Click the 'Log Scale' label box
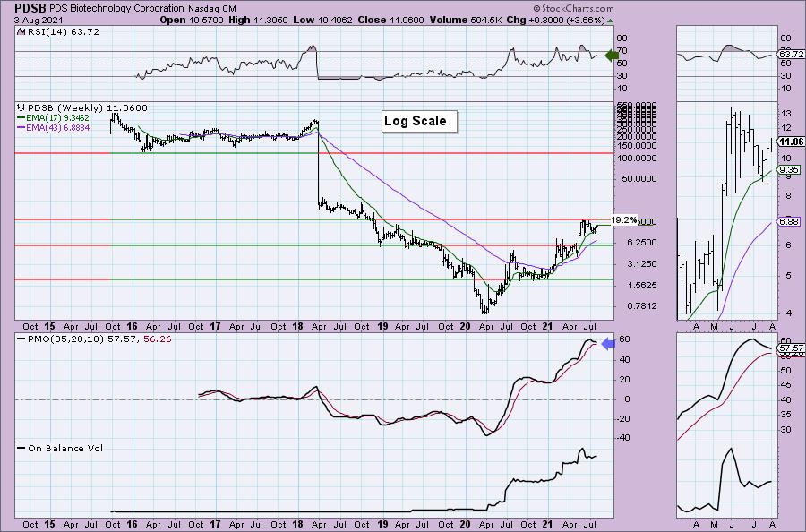Screen dimensions: 806x532 click(419, 121)
